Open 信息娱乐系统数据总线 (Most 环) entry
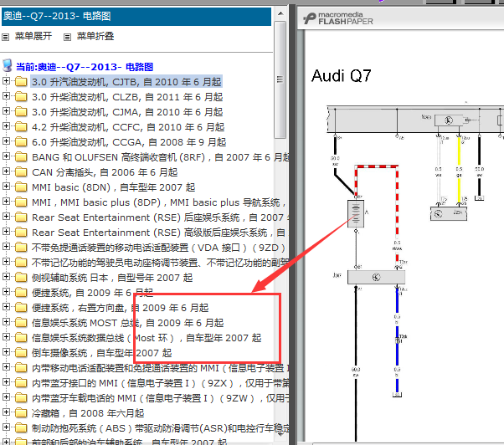The width and height of the screenshot is (504, 445). point(147,338)
